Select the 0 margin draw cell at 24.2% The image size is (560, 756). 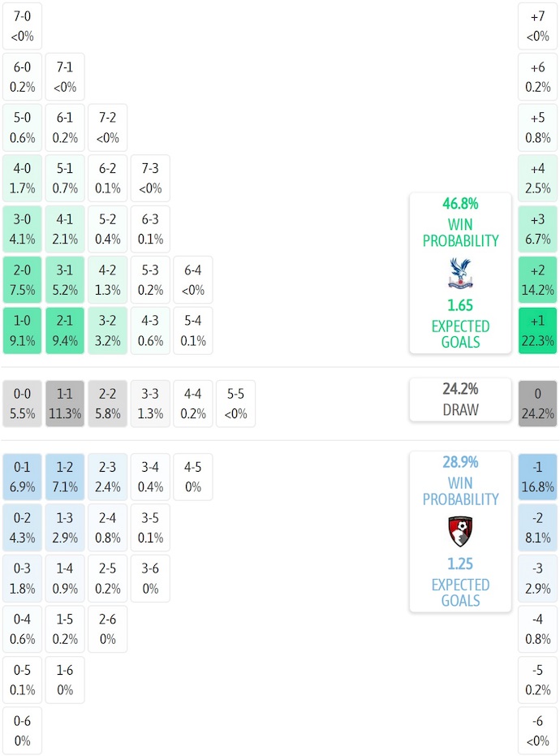pos(537,404)
